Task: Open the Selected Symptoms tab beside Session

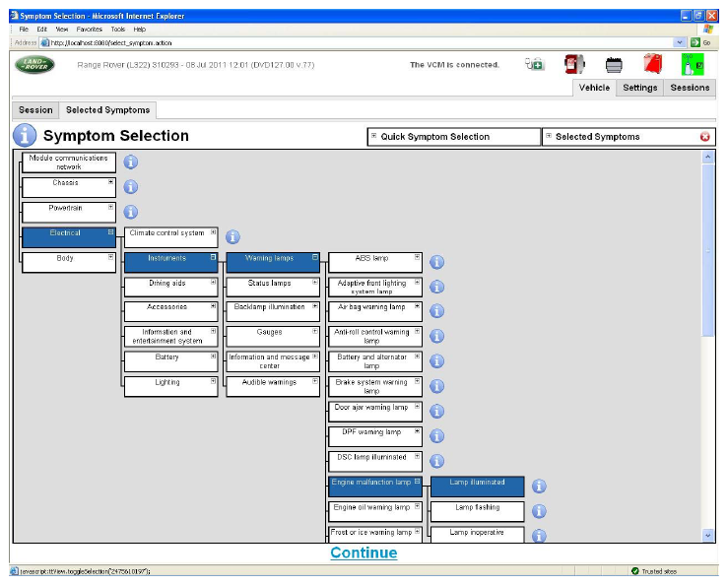Action: 107,110
